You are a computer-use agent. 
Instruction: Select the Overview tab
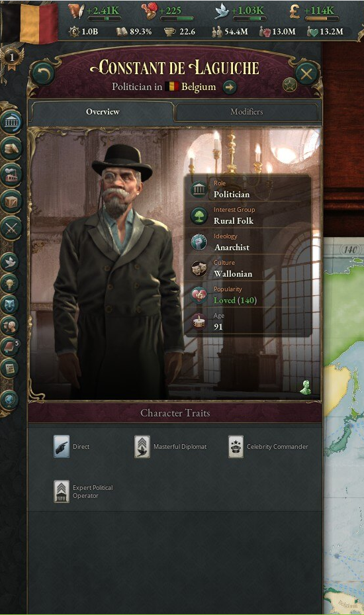coord(103,112)
